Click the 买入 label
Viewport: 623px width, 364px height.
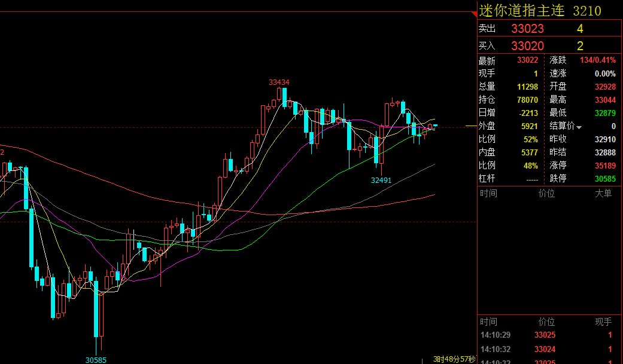coord(487,46)
